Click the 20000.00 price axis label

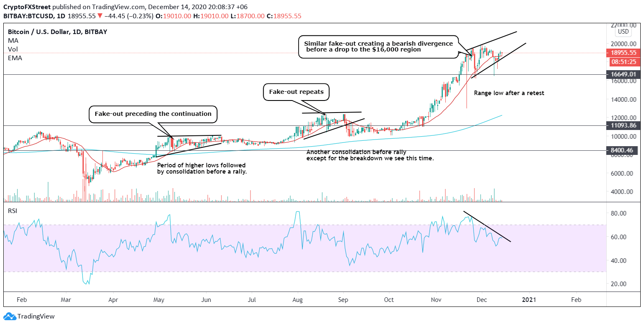click(x=622, y=44)
